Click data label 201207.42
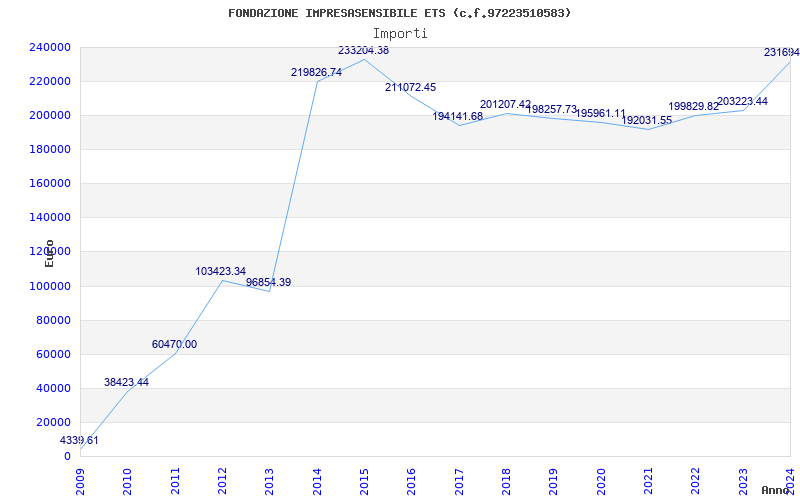This screenshot has height=500, width=800. [x=506, y=104]
